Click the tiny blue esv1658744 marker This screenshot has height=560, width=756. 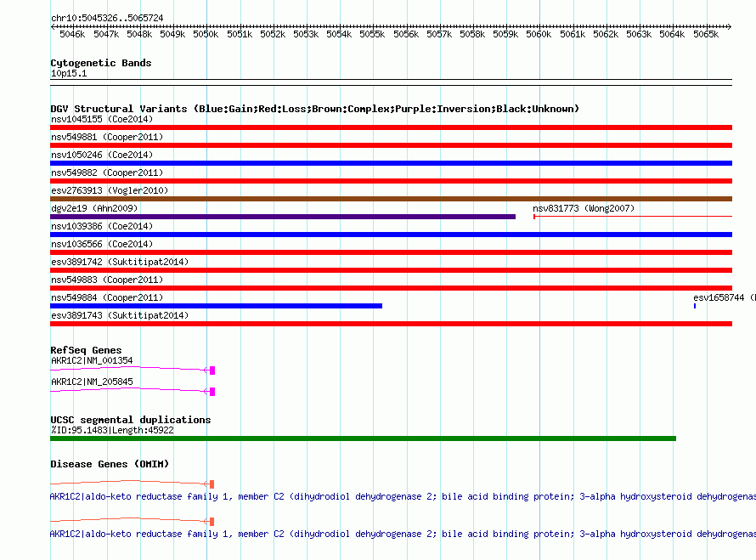tap(695, 306)
